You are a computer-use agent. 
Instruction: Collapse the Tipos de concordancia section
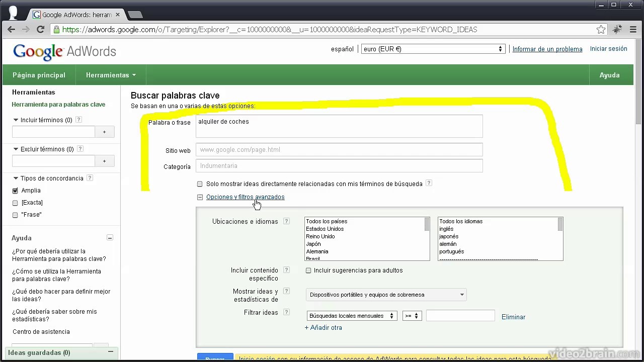(16, 178)
